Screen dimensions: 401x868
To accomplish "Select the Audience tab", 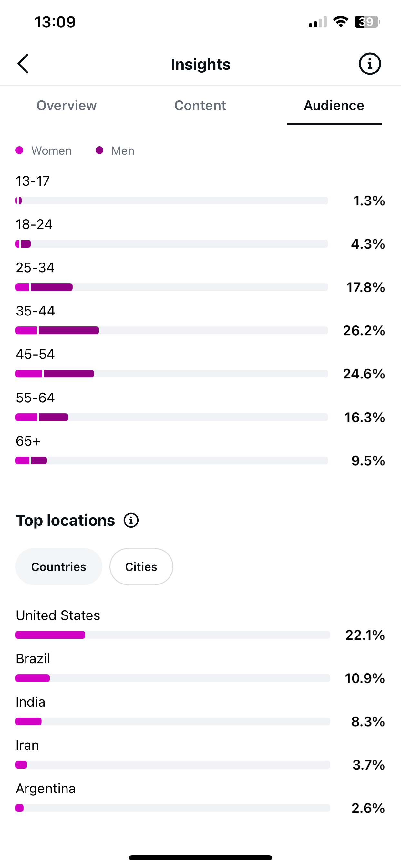I will click(334, 106).
